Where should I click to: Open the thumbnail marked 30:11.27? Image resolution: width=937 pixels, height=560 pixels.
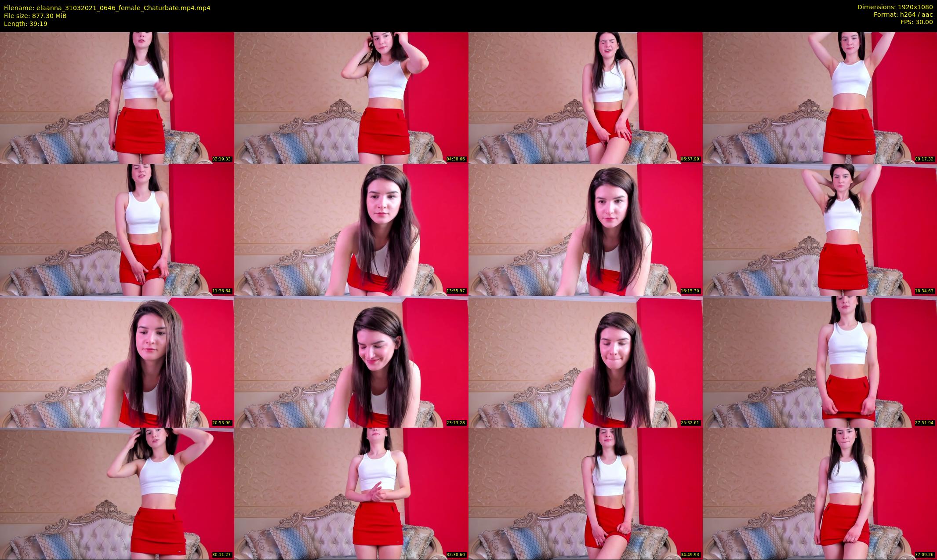click(x=117, y=493)
